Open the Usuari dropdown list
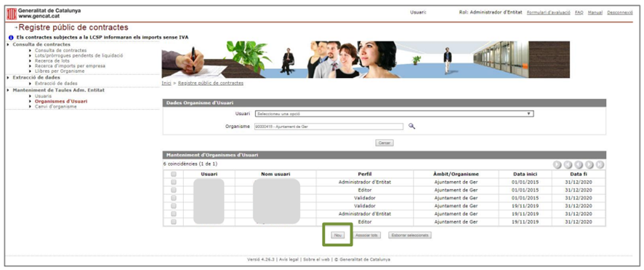 394,114
